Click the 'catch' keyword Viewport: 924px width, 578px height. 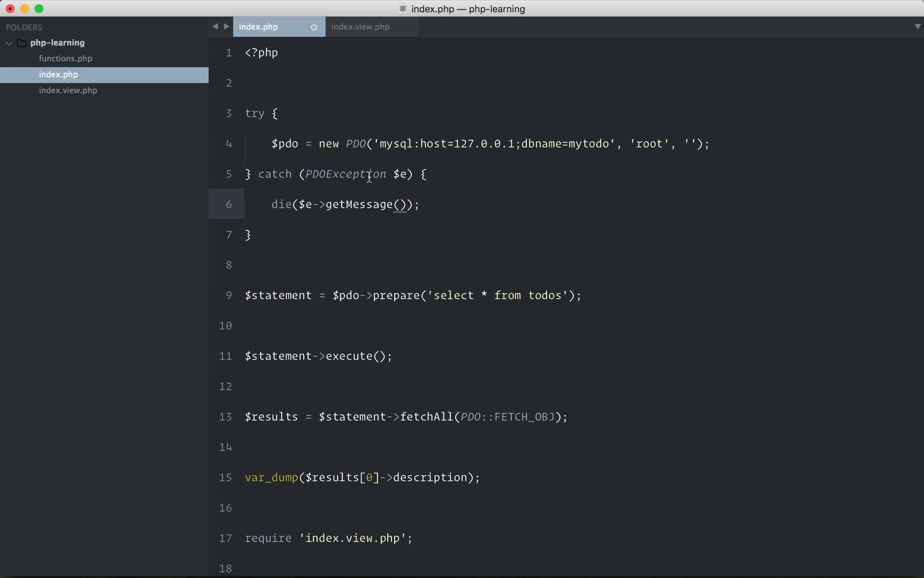click(x=275, y=174)
